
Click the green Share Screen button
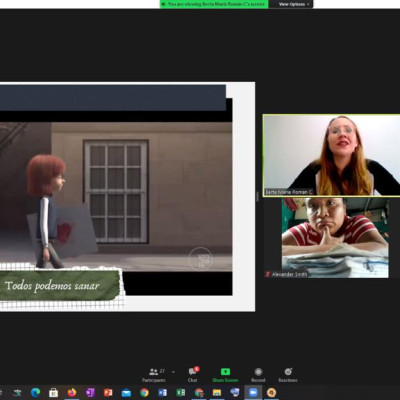click(x=225, y=375)
